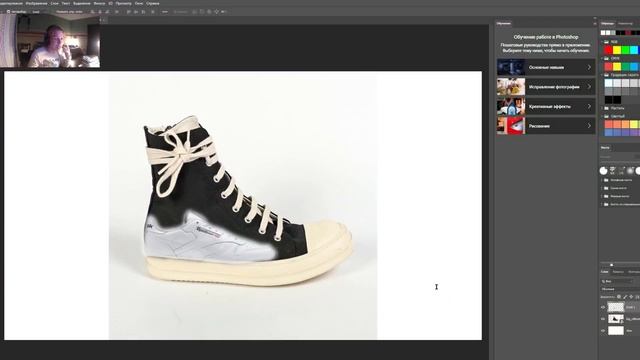The image size is (640, 360).
Task: Click the Пастель group folder icon
Action: [606, 108]
